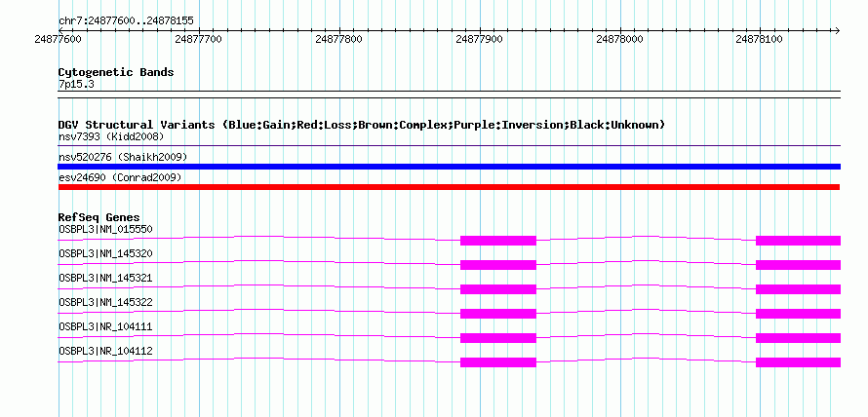
Task: Open OSBPL3|NM_145322 transcript label
Action: [105, 302]
